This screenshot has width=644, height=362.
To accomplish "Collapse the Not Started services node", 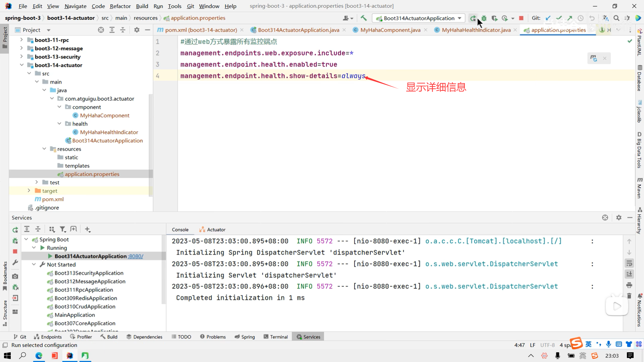I will pyautogui.click(x=34, y=264).
